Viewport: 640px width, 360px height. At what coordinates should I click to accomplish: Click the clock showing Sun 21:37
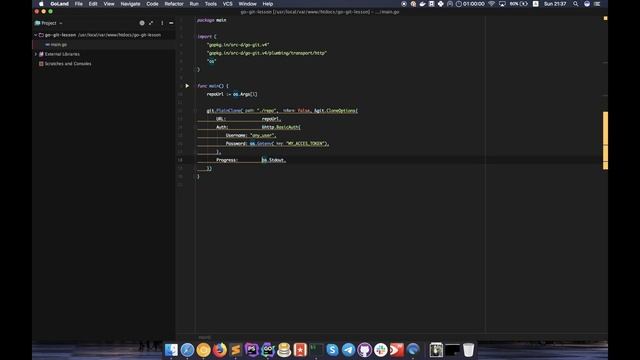555,4
